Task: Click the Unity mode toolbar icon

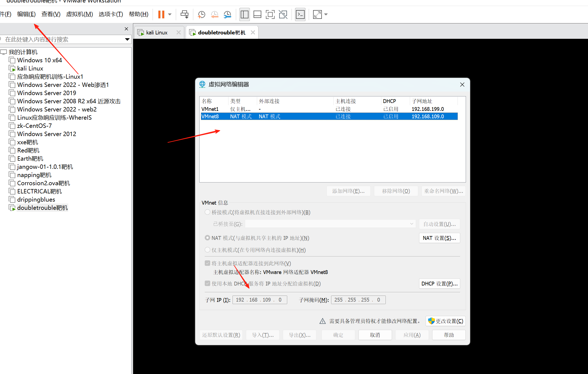Action: tap(283, 14)
